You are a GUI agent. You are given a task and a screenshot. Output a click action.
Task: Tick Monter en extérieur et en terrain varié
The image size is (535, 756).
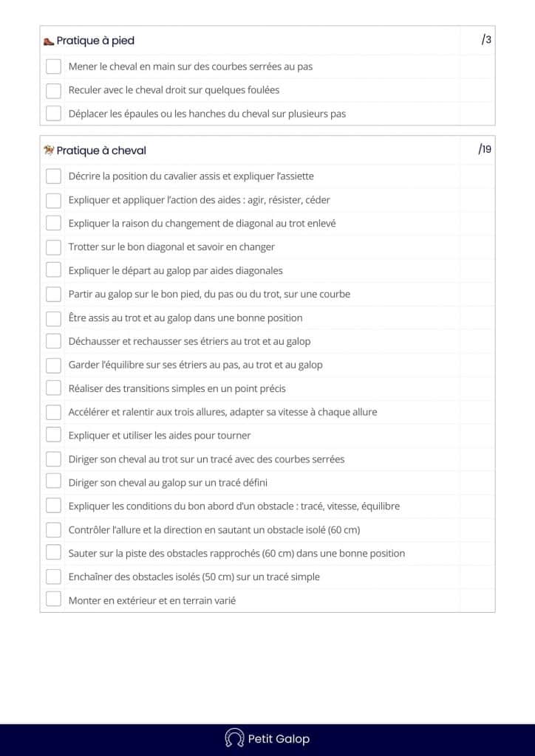(x=53, y=600)
